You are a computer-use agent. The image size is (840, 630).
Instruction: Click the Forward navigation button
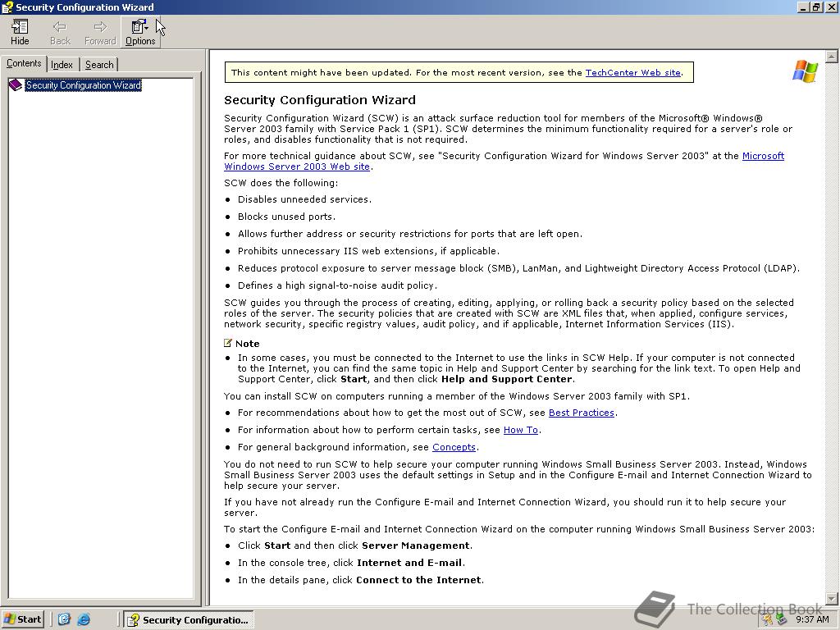coord(100,32)
